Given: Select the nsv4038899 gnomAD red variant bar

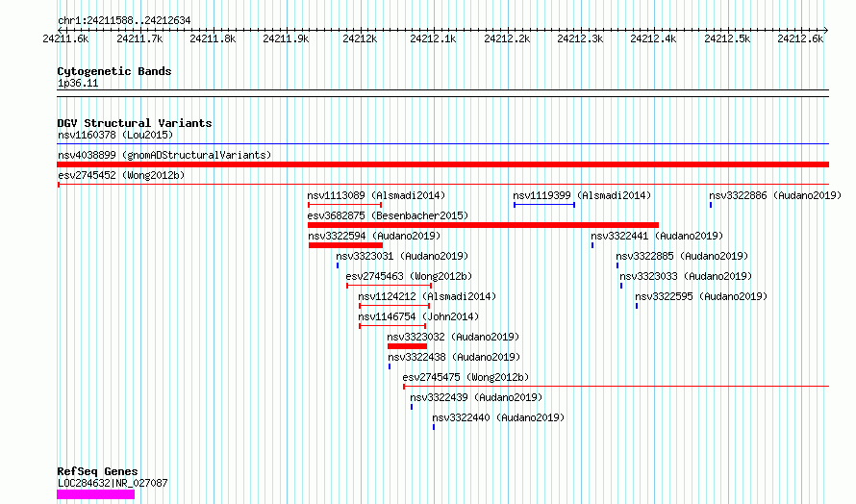Looking at the screenshot, I should [x=442, y=164].
